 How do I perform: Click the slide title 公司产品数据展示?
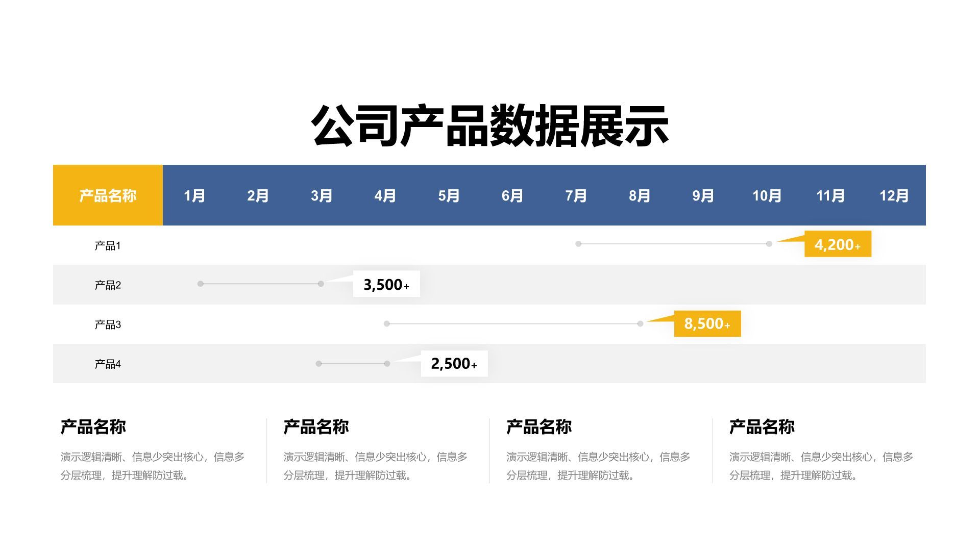pyautogui.click(x=490, y=126)
